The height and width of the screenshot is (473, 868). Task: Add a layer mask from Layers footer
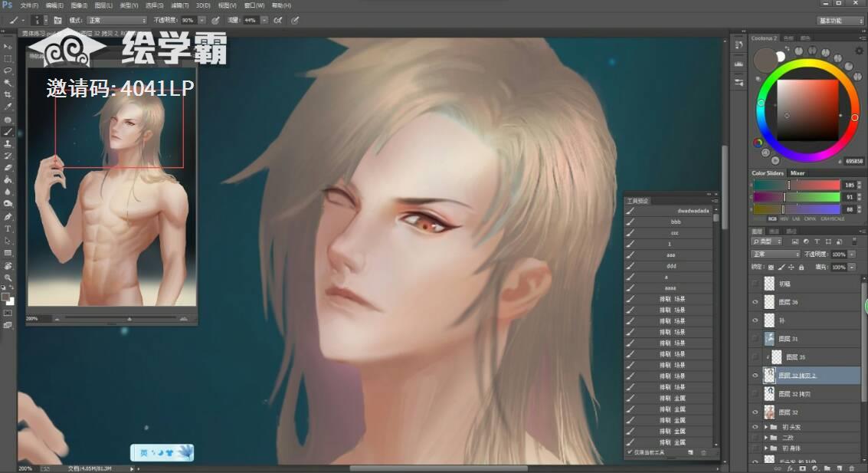pyautogui.click(x=803, y=468)
